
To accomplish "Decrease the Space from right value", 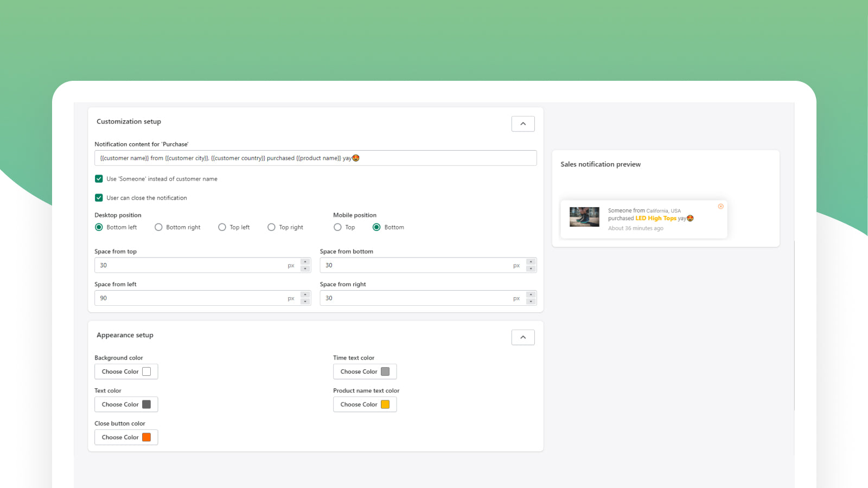I will coord(531,301).
